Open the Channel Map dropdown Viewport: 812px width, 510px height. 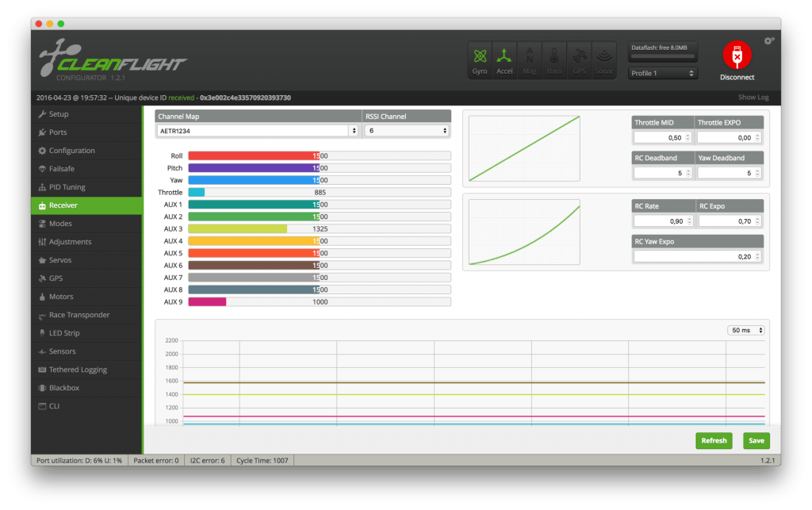(x=258, y=131)
